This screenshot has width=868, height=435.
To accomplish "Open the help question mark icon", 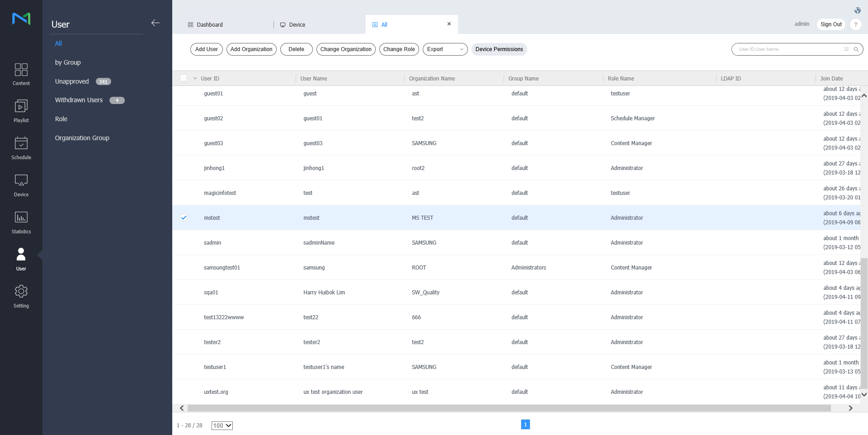I will click(855, 24).
